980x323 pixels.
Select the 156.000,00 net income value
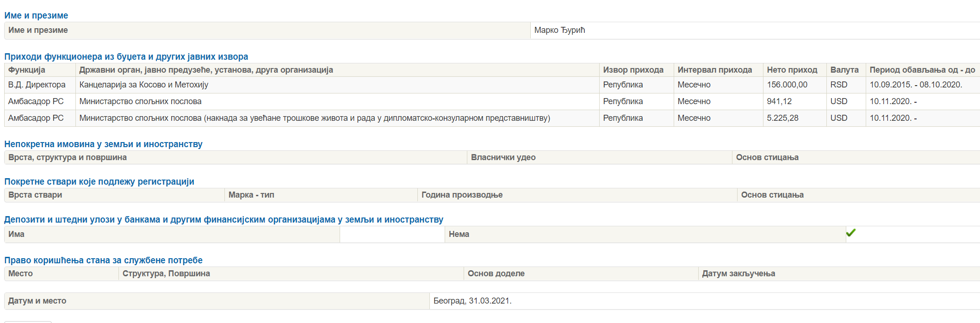[787, 85]
